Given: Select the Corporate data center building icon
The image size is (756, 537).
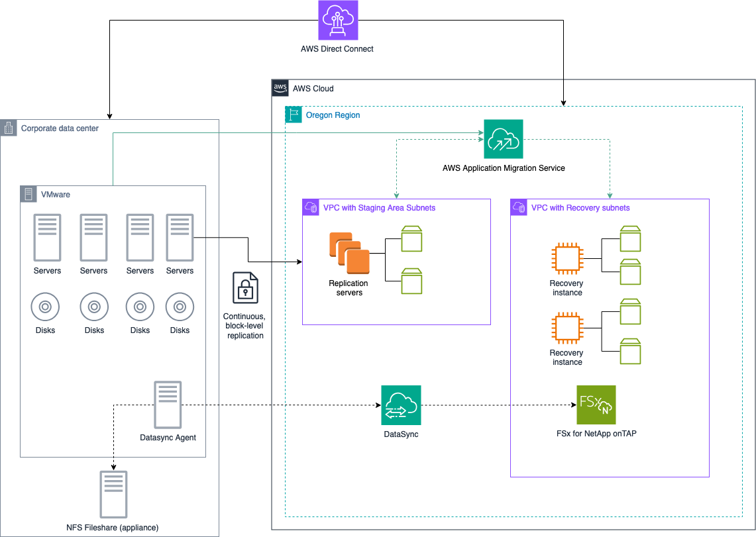Looking at the screenshot, I should tap(8, 128).
